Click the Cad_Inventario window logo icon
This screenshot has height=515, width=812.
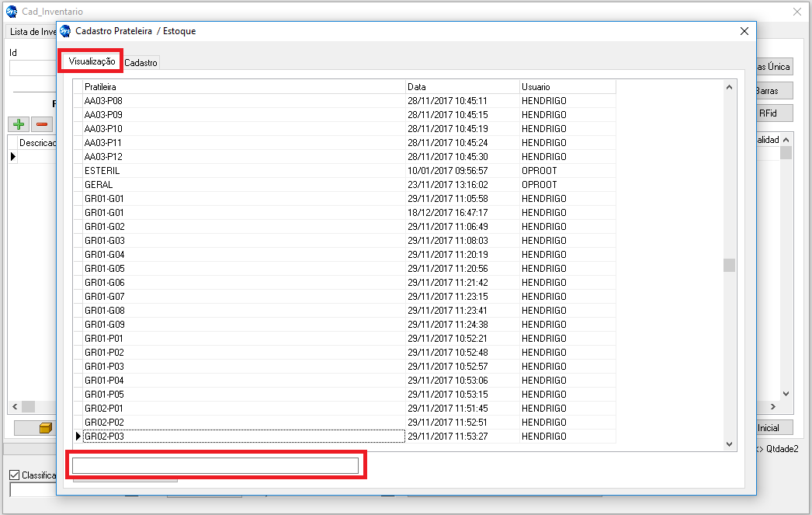(11, 12)
